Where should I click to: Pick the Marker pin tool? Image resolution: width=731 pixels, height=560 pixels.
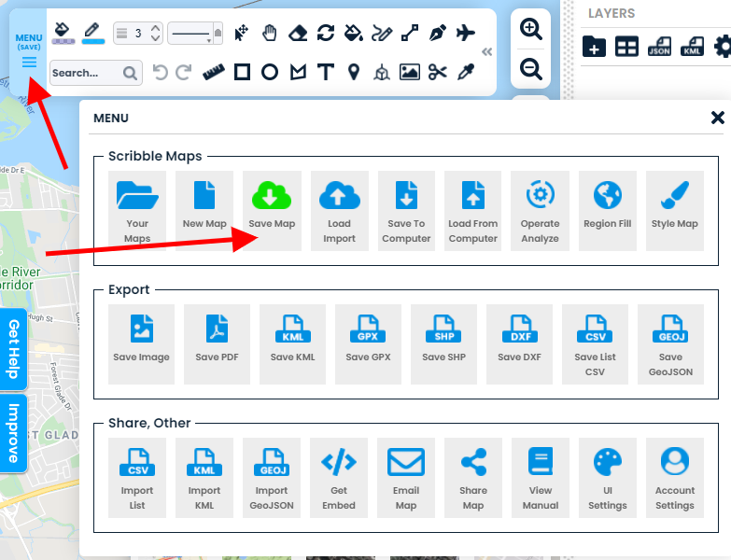[x=354, y=72]
